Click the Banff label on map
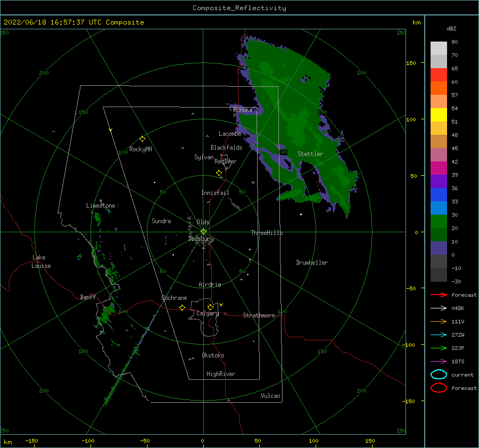 click(x=88, y=297)
